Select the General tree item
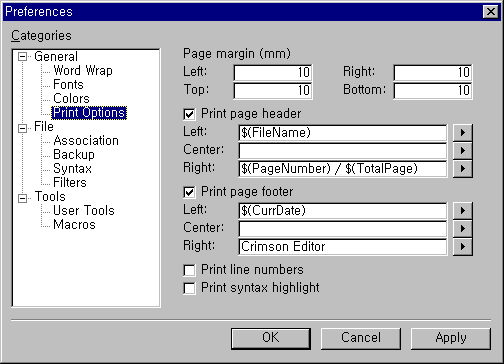Viewport: 504px width, 364px height. pos(56,56)
